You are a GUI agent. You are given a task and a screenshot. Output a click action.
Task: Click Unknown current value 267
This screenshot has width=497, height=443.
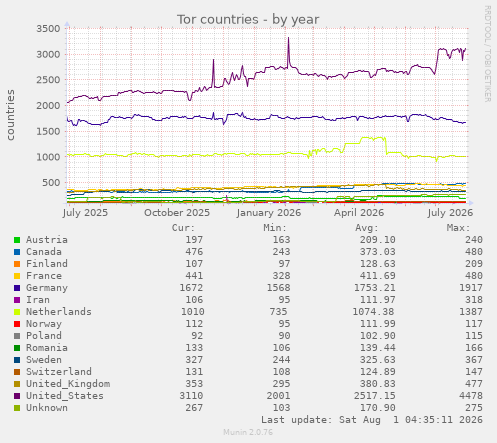(194, 408)
